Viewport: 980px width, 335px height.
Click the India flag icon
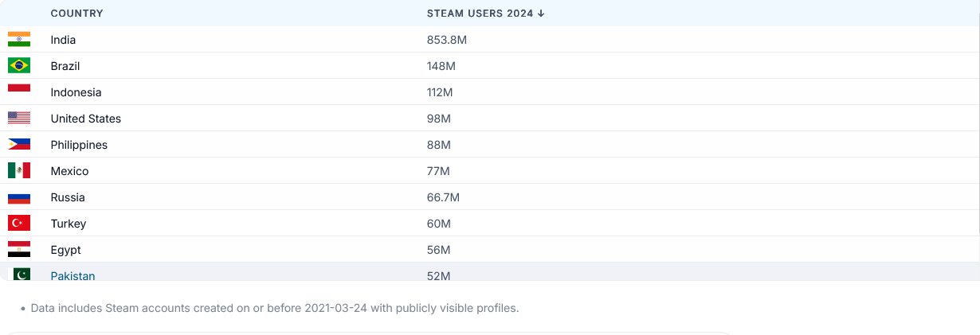(x=19, y=40)
